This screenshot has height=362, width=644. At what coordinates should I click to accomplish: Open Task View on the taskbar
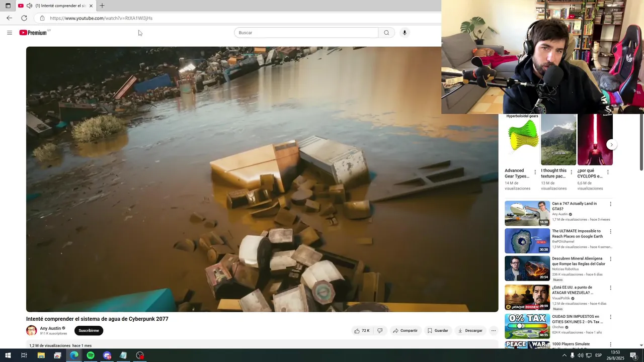click(24, 355)
